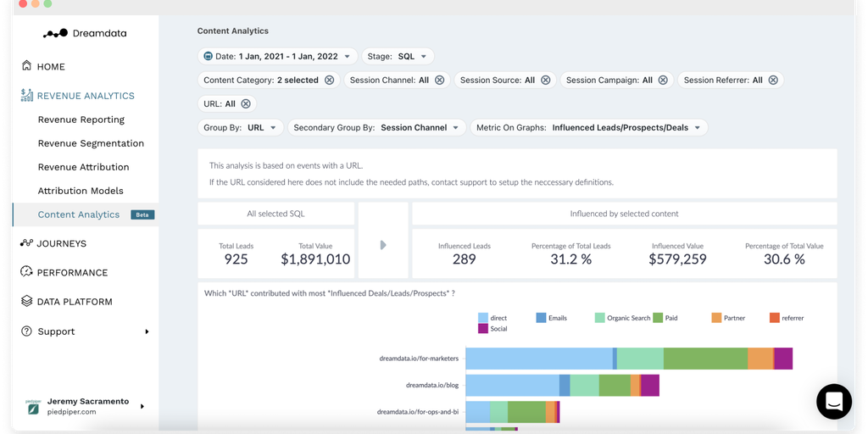
Task: Open the Stage SQL dropdown
Action: [x=398, y=57]
